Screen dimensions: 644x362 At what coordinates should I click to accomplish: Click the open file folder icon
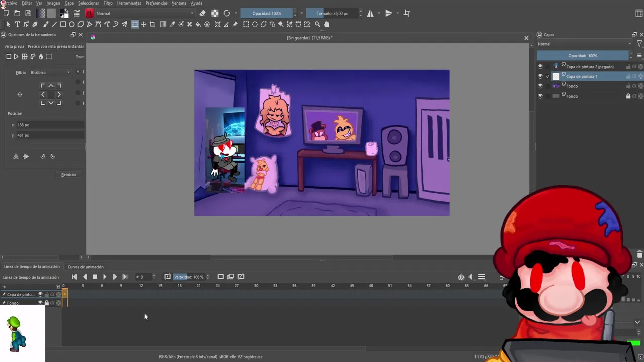(x=17, y=13)
